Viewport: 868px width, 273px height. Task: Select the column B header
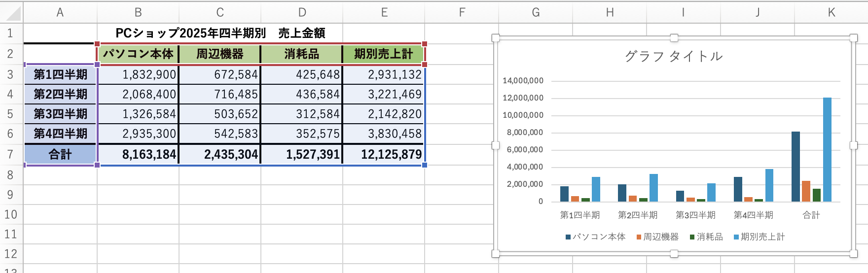[x=138, y=12]
